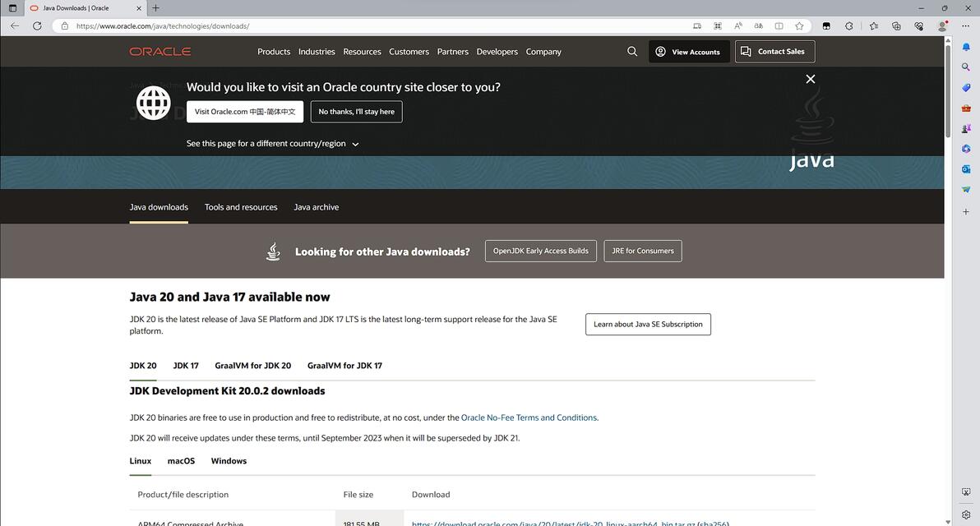Start Read aloud from address bar
This screenshot has height=526, width=980.
click(738, 25)
